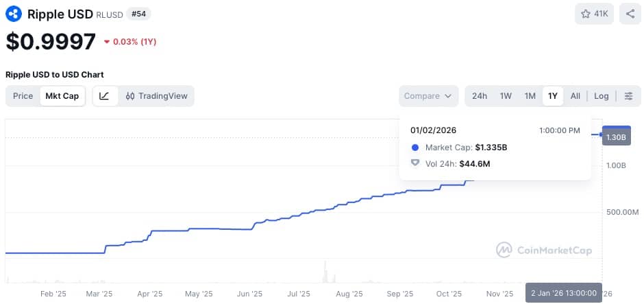Toggle Log scale on chart

(602, 96)
